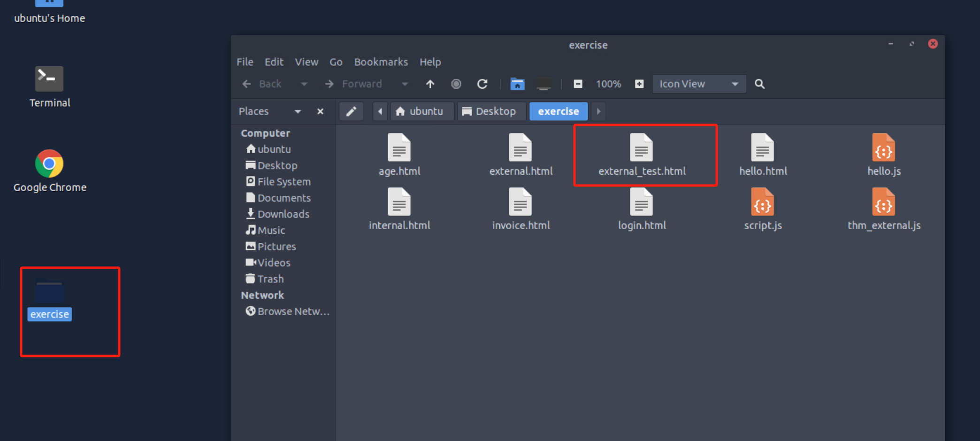Screen dimensions: 980x441
Task: Select the internal.html file
Action: [x=399, y=209]
